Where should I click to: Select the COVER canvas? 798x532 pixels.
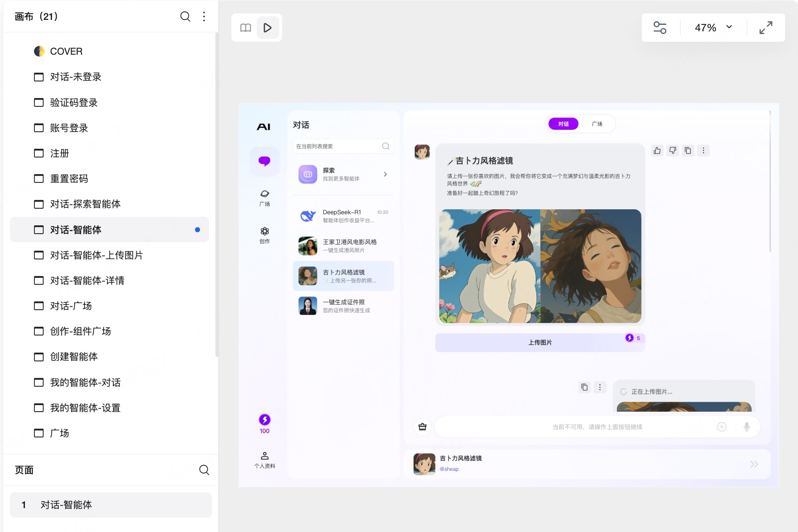point(109,51)
